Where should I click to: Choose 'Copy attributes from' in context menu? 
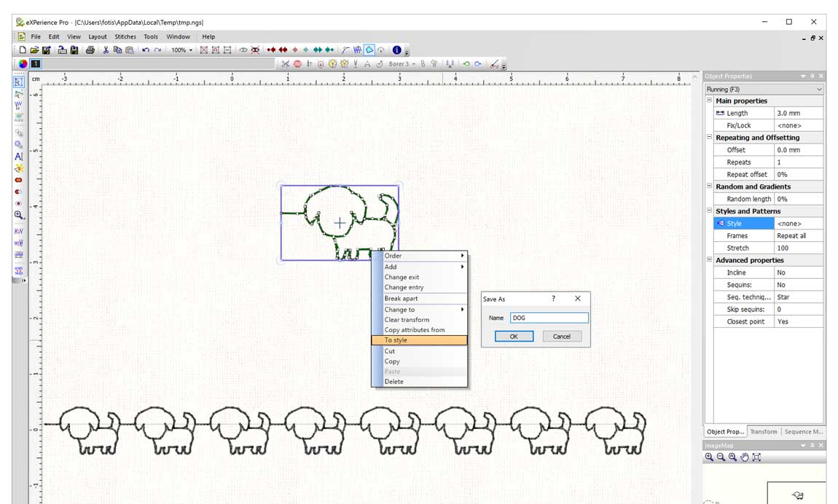click(419, 330)
